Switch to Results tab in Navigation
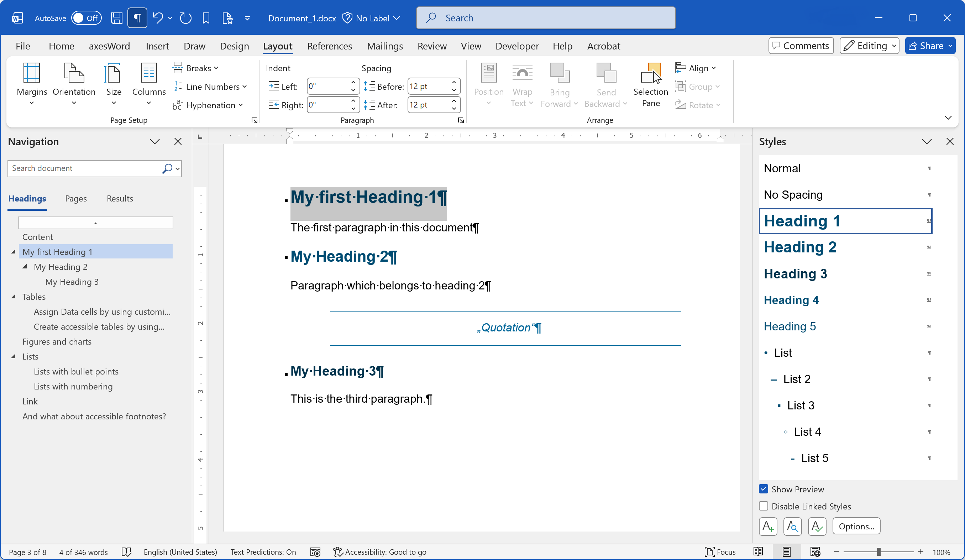 (120, 198)
